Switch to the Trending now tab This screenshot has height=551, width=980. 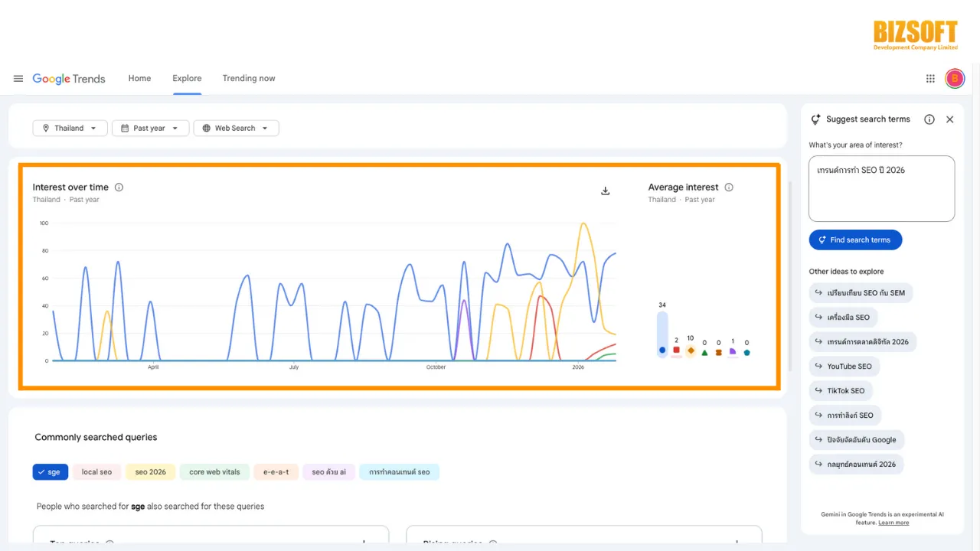(x=249, y=78)
